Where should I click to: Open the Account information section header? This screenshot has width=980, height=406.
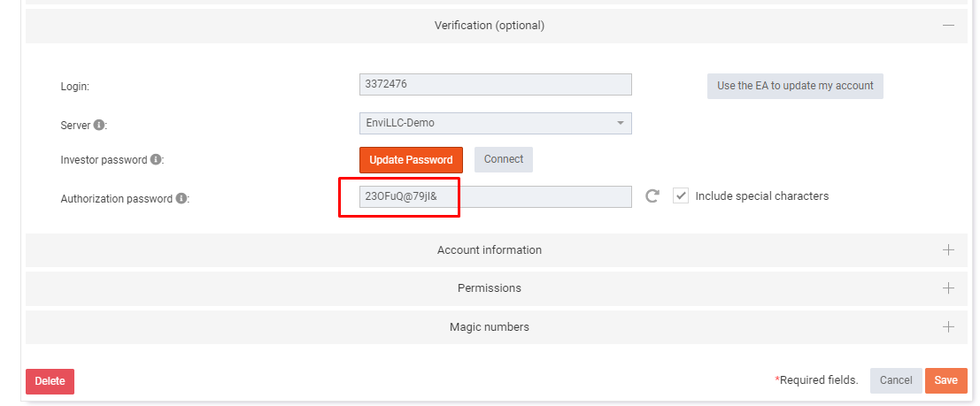pyautogui.click(x=490, y=250)
